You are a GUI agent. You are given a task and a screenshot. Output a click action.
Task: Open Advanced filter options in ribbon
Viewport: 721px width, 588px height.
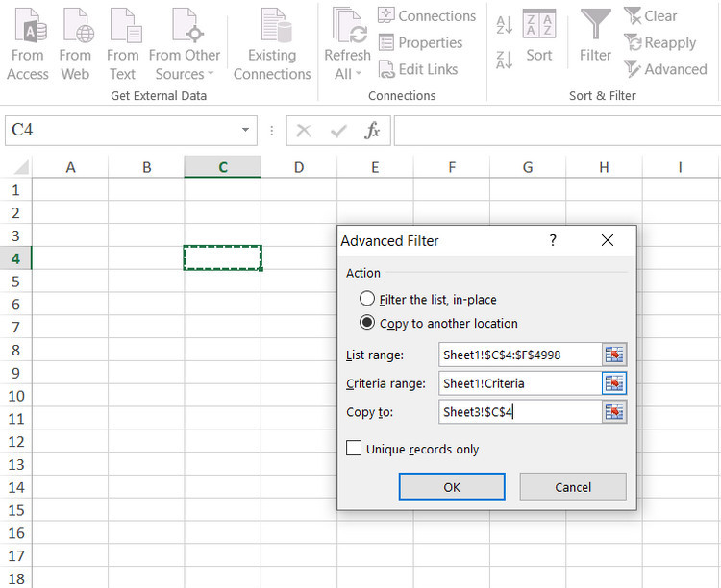pyautogui.click(x=665, y=69)
